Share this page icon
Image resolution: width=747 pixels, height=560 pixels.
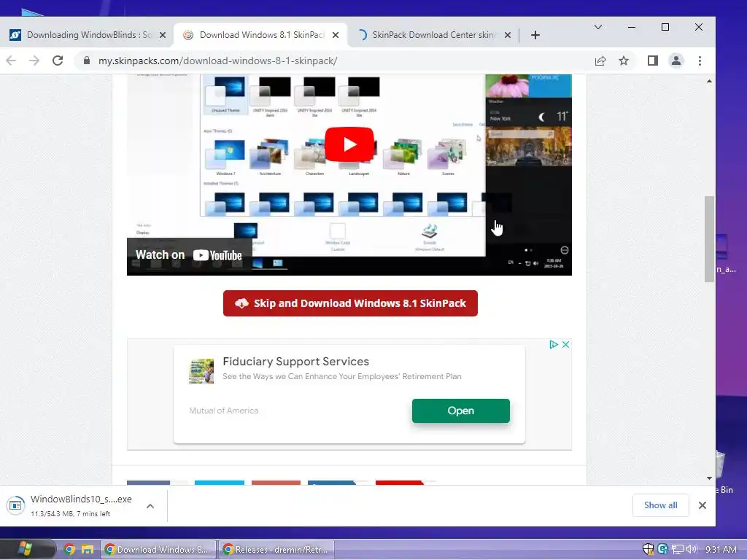point(600,61)
